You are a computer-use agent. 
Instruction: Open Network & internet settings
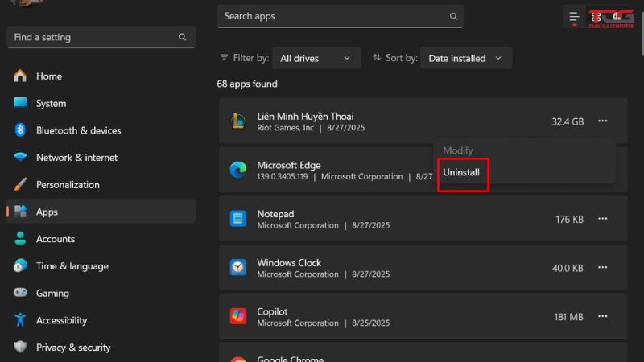point(76,157)
